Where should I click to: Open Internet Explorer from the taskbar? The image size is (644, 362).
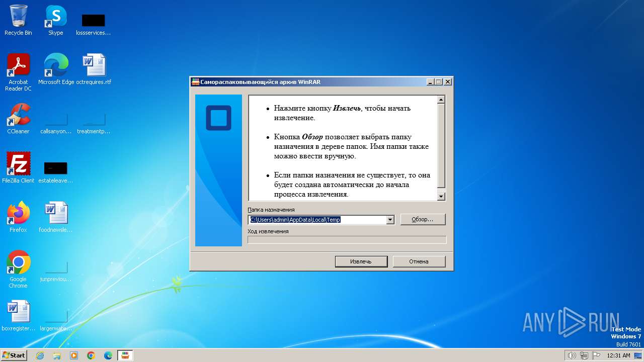coord(40,355)
